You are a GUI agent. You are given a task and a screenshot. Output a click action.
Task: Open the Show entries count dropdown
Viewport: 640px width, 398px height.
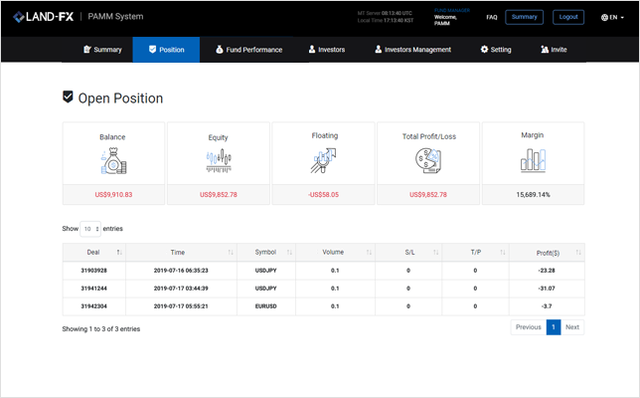(90, 229)
